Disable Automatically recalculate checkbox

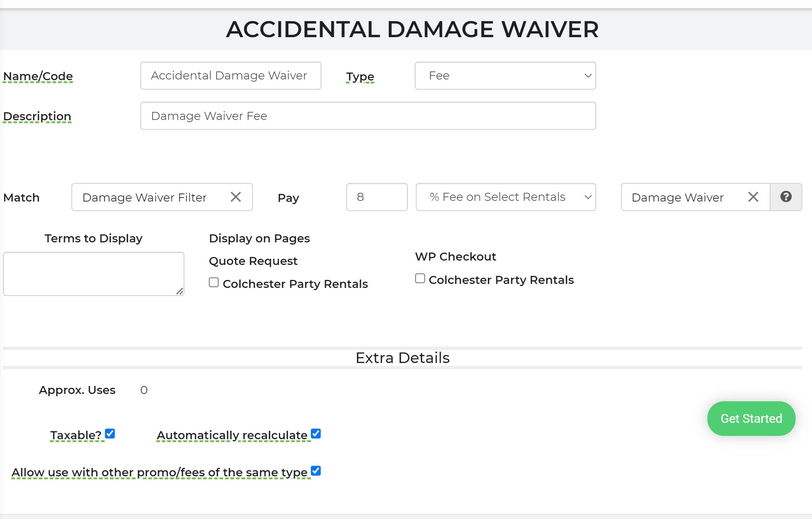point(316,434)
